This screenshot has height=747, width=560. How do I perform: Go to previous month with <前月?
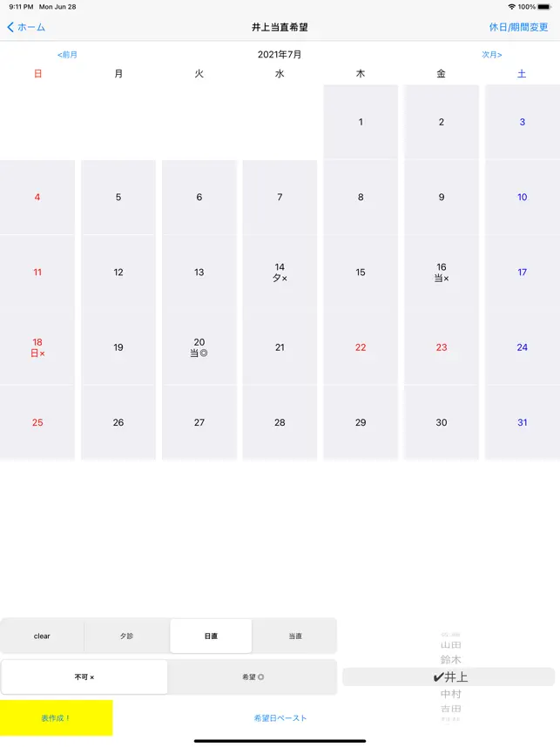(x=67, y=55)
